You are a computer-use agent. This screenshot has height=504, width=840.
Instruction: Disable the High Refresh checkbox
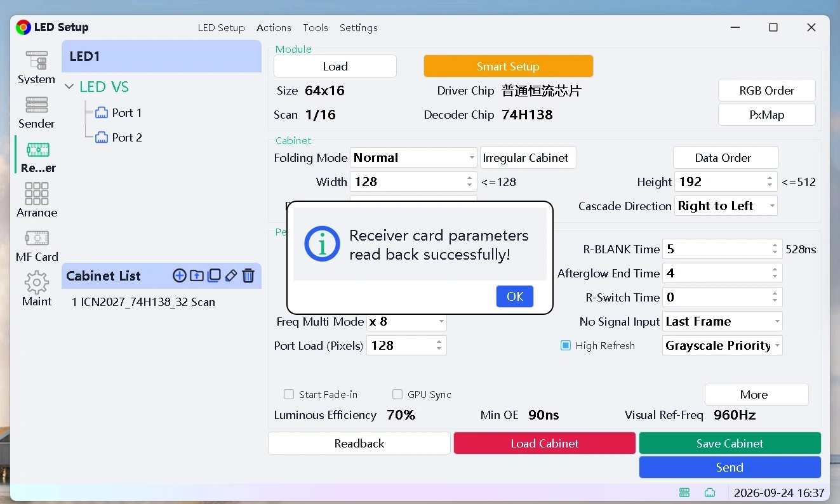[x=566, y=346]
